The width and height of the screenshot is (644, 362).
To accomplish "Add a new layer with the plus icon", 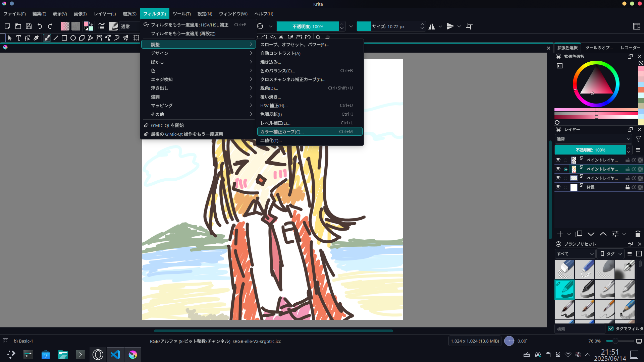I will coord(560,234).
